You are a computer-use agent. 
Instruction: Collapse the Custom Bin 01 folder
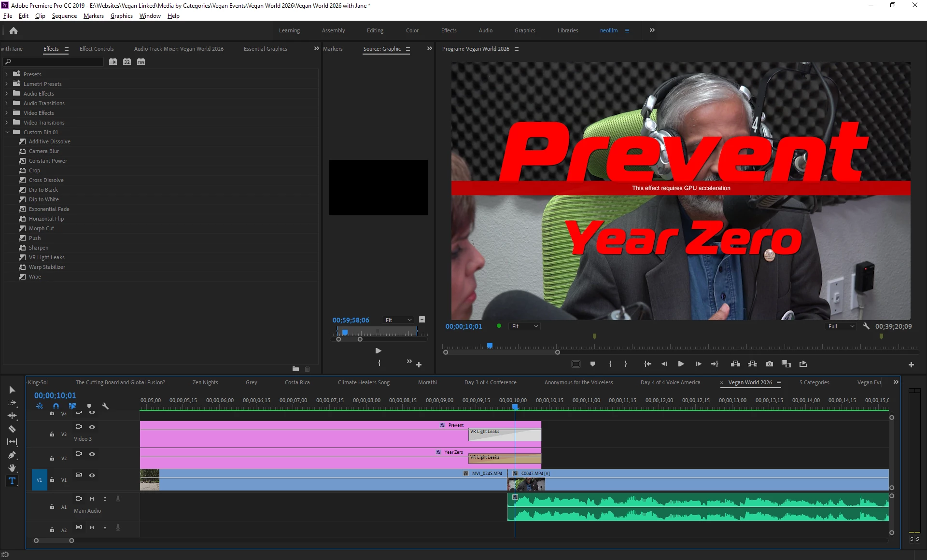(7, 132)
